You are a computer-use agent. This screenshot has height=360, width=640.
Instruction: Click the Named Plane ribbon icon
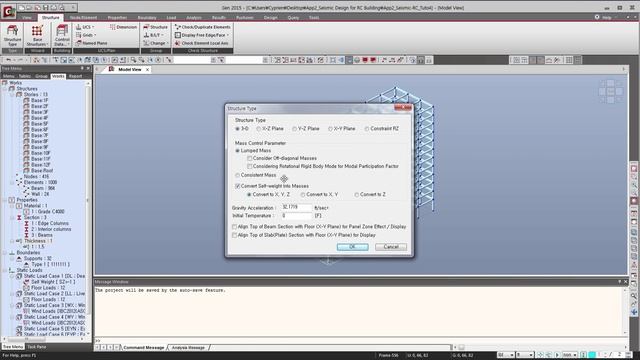pyautogui.click(x=78, y=43)
